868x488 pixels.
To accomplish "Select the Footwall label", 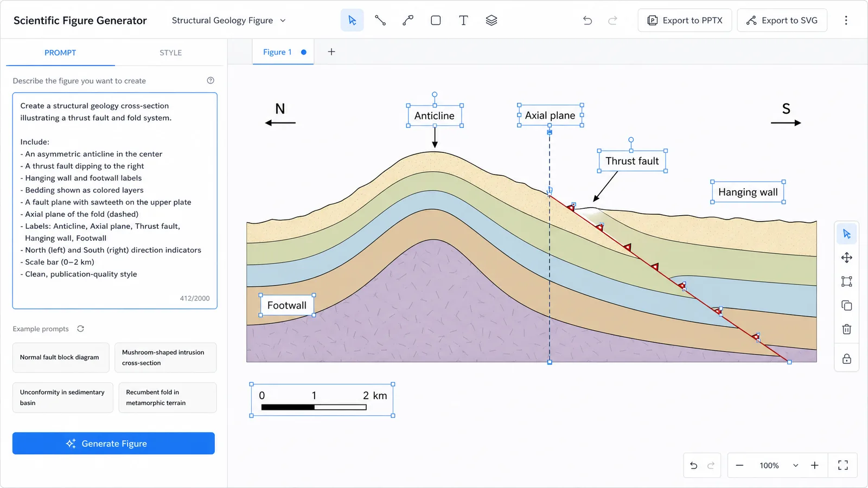I will [x=287, y=305].
